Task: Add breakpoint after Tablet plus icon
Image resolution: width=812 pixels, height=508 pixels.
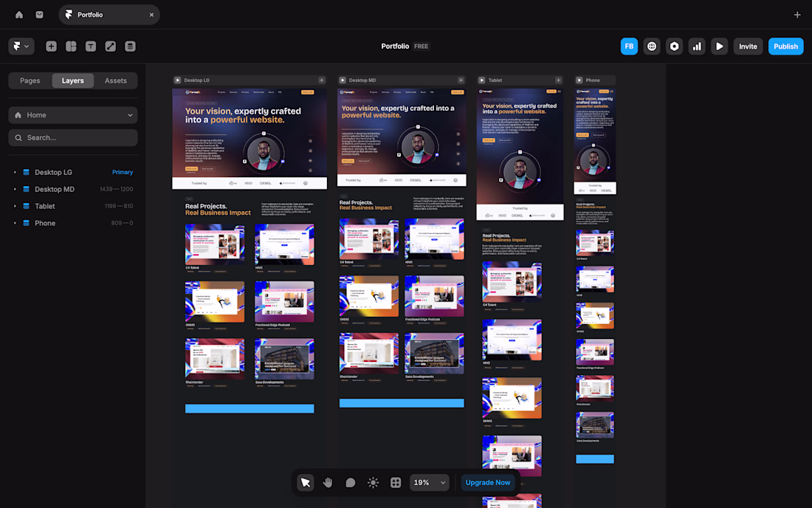Action: (558, 80)
